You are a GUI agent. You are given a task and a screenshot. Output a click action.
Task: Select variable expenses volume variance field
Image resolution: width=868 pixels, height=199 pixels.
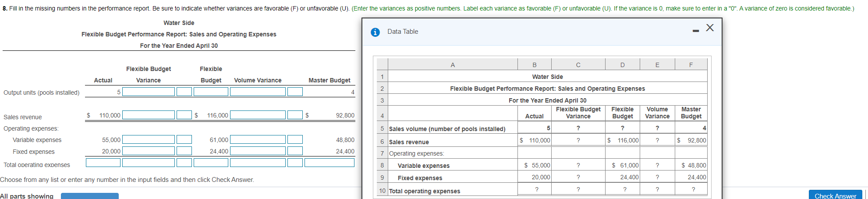[258, 139]
